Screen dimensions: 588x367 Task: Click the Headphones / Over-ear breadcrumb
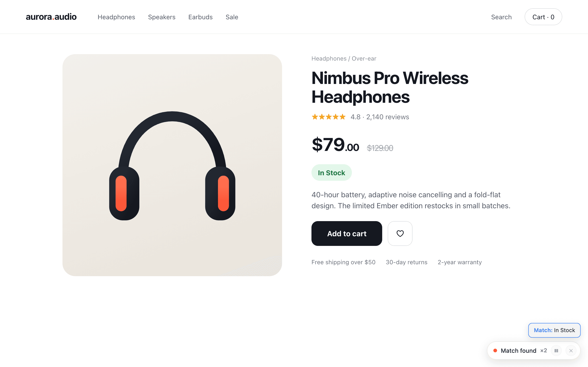click(344, 58)
